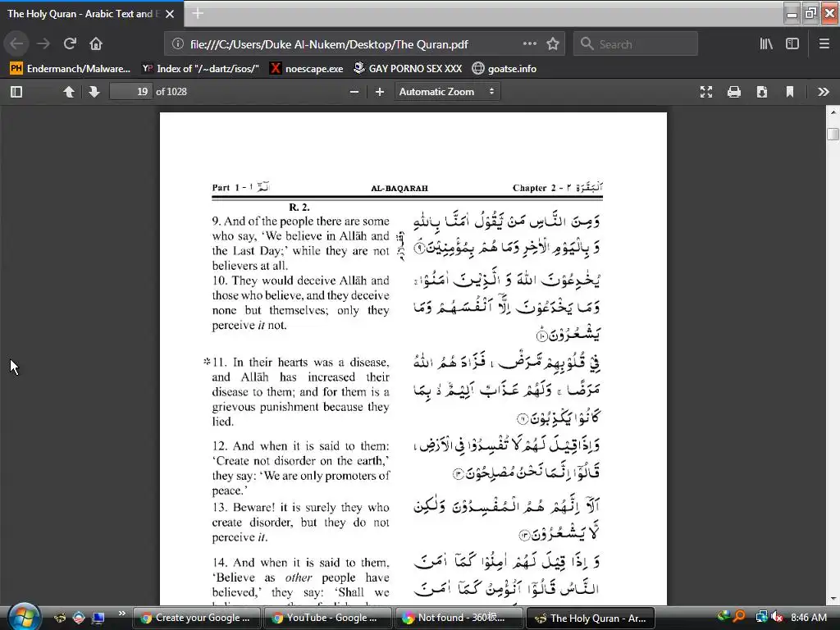Screen dimensions: 840x630
Task: Click the scrollbar up arrow
Action: 833,112
